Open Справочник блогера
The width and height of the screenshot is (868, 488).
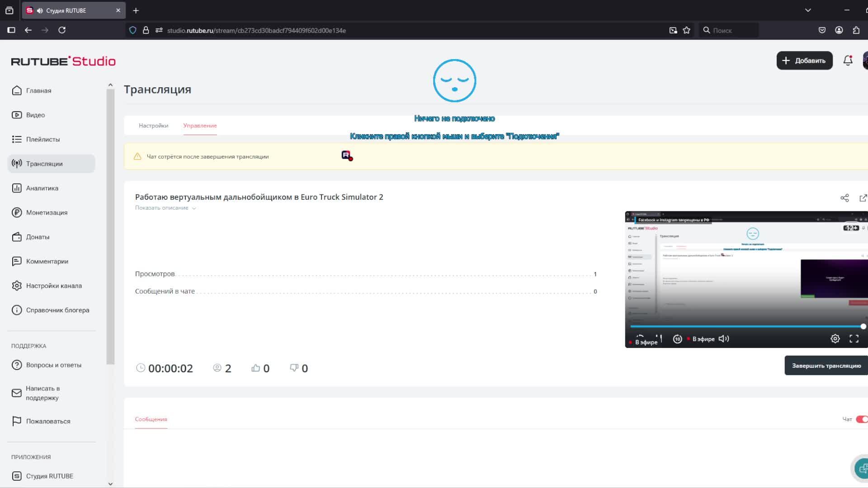[51, 310]
